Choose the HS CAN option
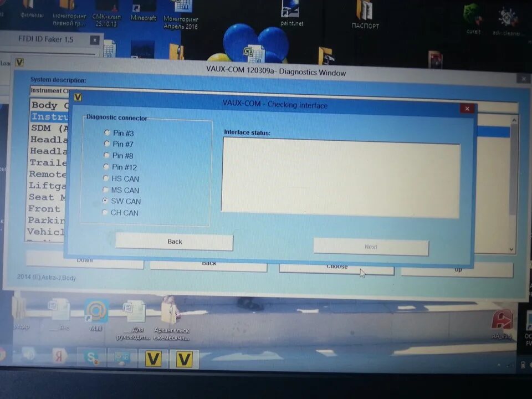This screenshot has width=532, height=399. click(106, 178)
